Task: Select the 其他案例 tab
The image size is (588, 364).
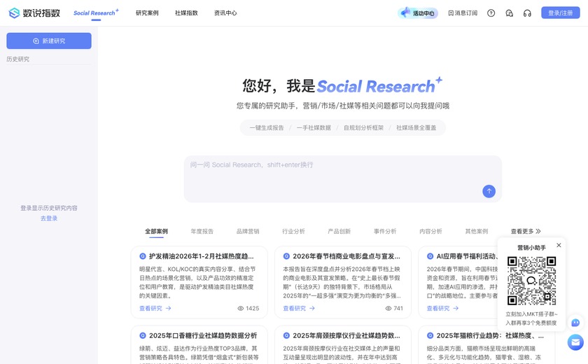Action: tap(477, 231)
